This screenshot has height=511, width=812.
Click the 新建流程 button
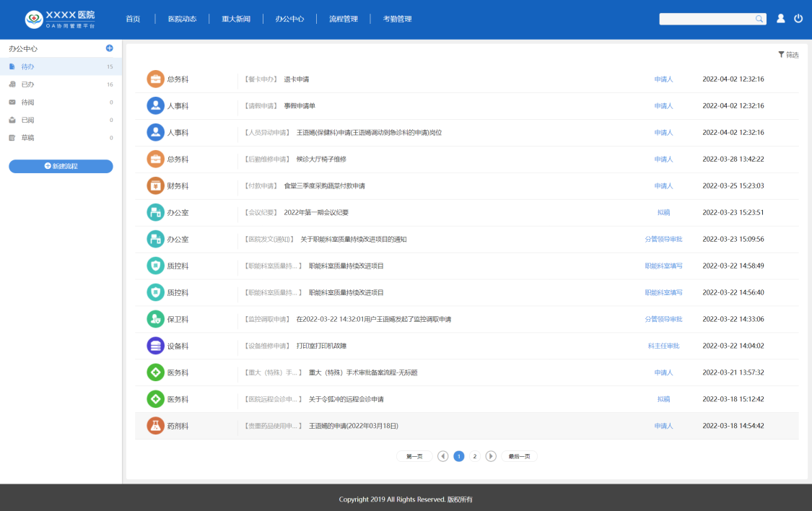(x=61, y=166)
